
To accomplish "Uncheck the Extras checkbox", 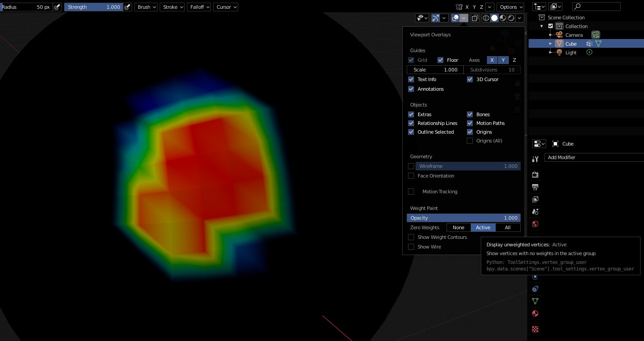I will tap(411, 114).
